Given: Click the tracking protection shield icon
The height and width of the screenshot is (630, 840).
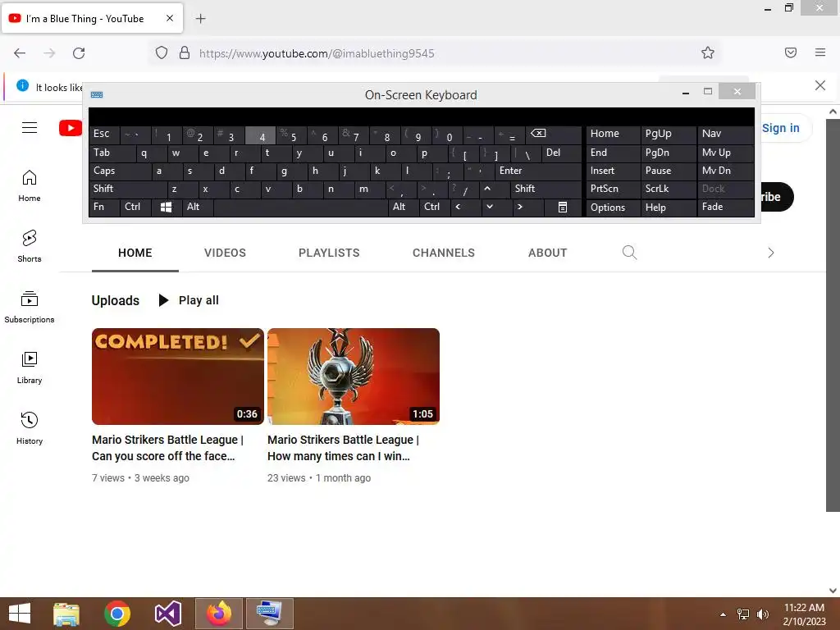Looking at the screenshot, I should pyautogui.click(x=162, y=52).
